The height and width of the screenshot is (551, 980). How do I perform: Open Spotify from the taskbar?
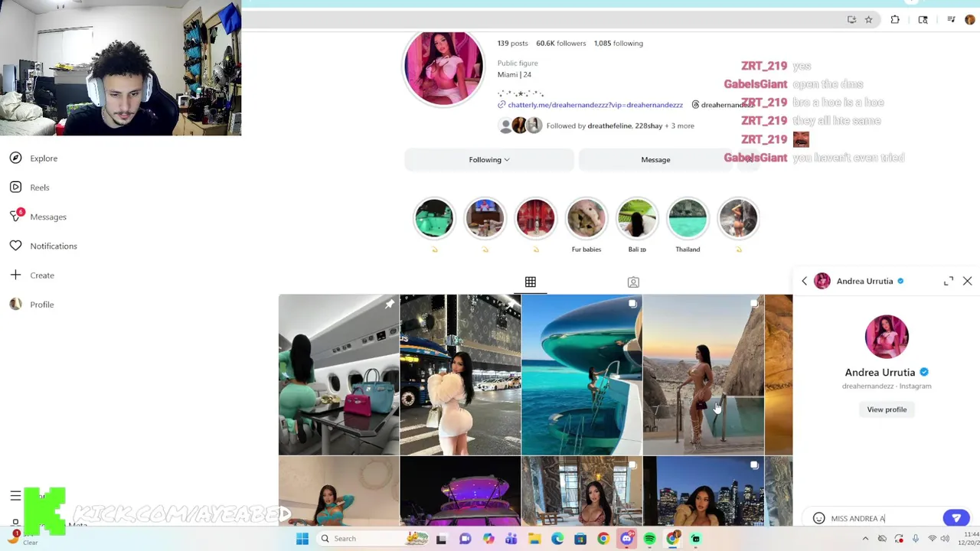649,539
